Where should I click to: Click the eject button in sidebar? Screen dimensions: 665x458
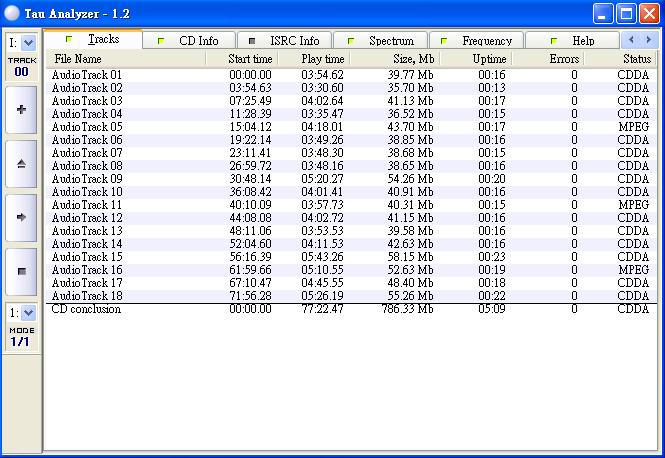(21, 164)
